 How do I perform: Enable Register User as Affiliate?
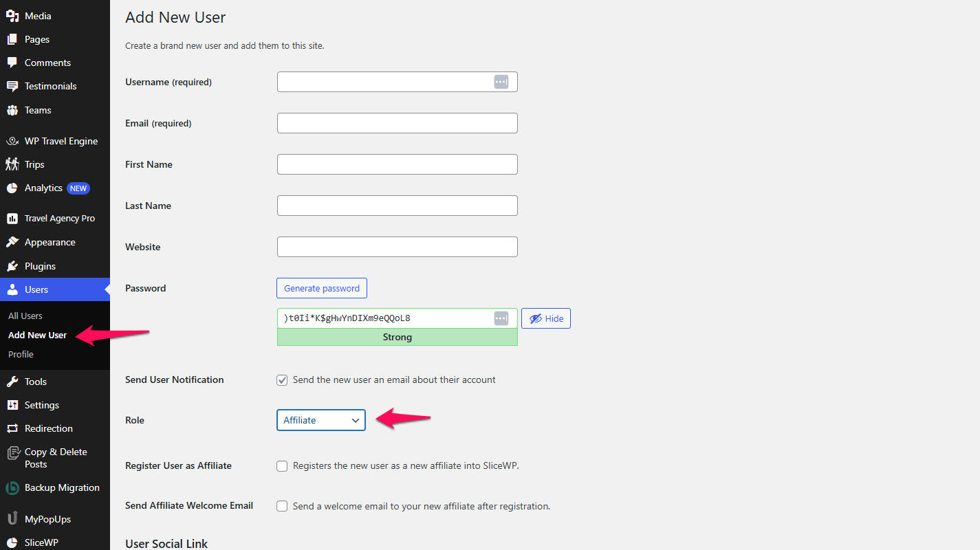[282, 465]
